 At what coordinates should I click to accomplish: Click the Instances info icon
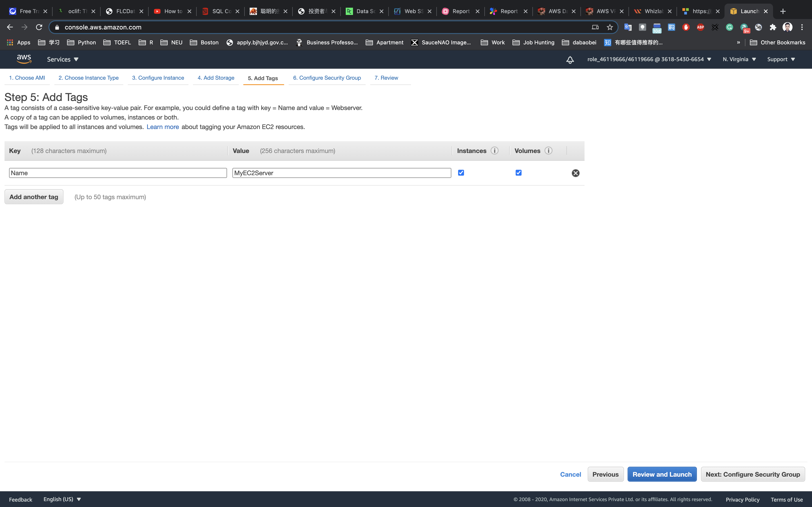(x=494, y=151)
